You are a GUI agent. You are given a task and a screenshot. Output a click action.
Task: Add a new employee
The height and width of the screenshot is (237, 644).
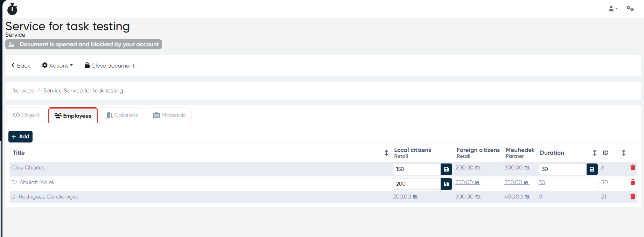click(20, 137)
